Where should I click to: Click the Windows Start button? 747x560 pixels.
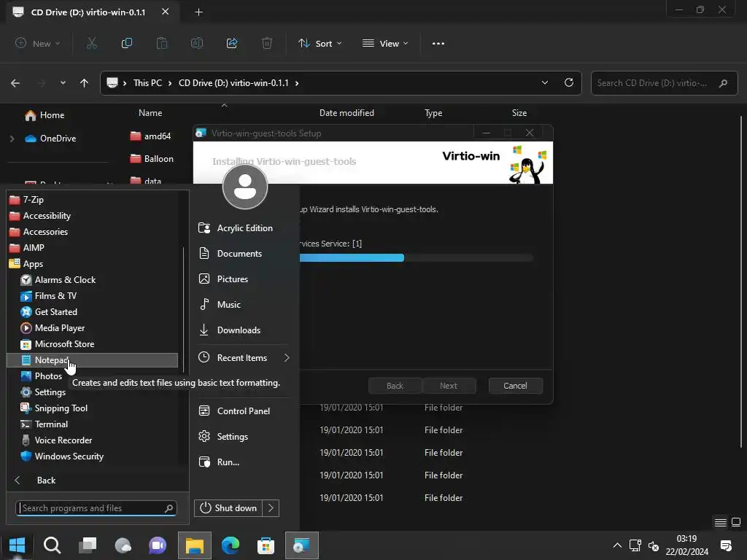click(x=17, y=545)
